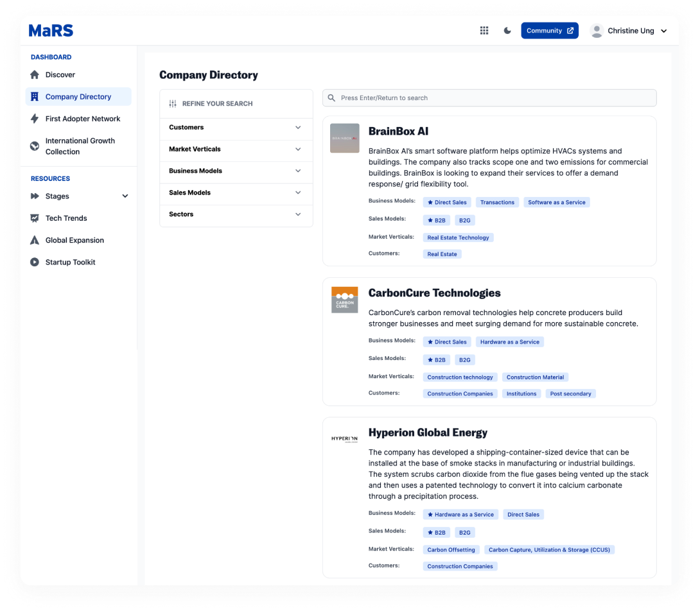Click the Startup Toolkit play icon

tap(35, 262)
